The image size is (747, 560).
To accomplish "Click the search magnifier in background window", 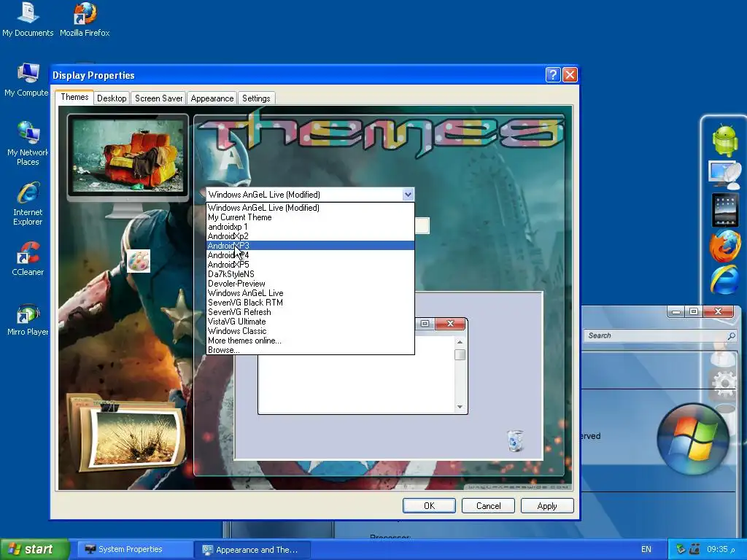I will coord(731,336).
